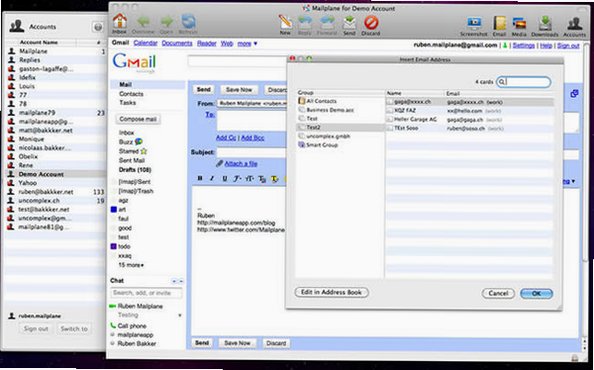The image size is (594, 370).
Task: Click the search magnifier in contact search field
Action: click(x=502, y=82)
